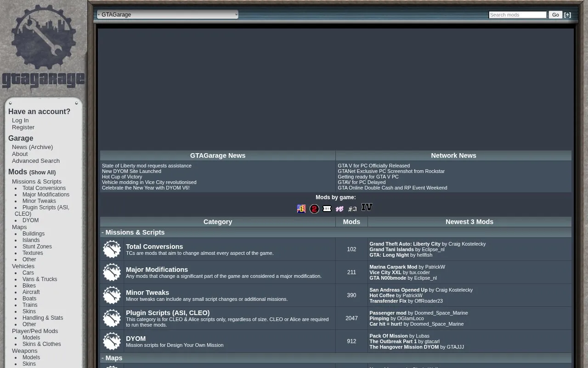The height and width of the screenshot is (368, 588).
Task: Open Skins & Clothes in the sidebar
Action: (x=41, y=344)
